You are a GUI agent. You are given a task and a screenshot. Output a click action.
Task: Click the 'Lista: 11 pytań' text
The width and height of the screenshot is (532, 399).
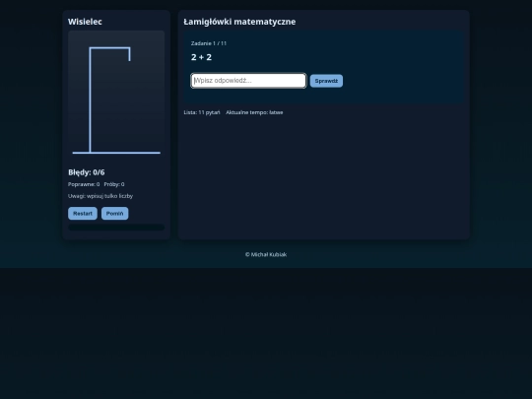202,112
